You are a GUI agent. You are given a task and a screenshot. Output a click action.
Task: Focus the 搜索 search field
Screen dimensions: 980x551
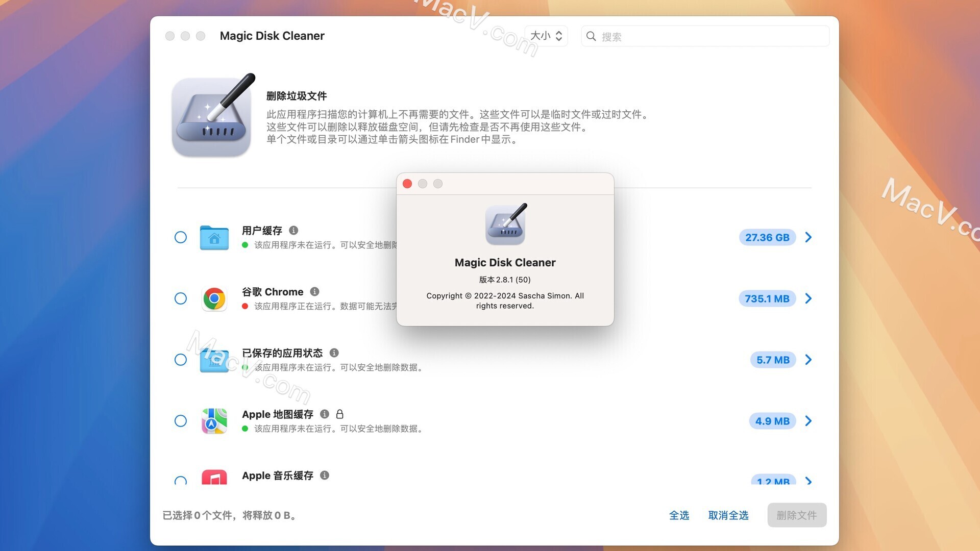(x=705, y=36)
